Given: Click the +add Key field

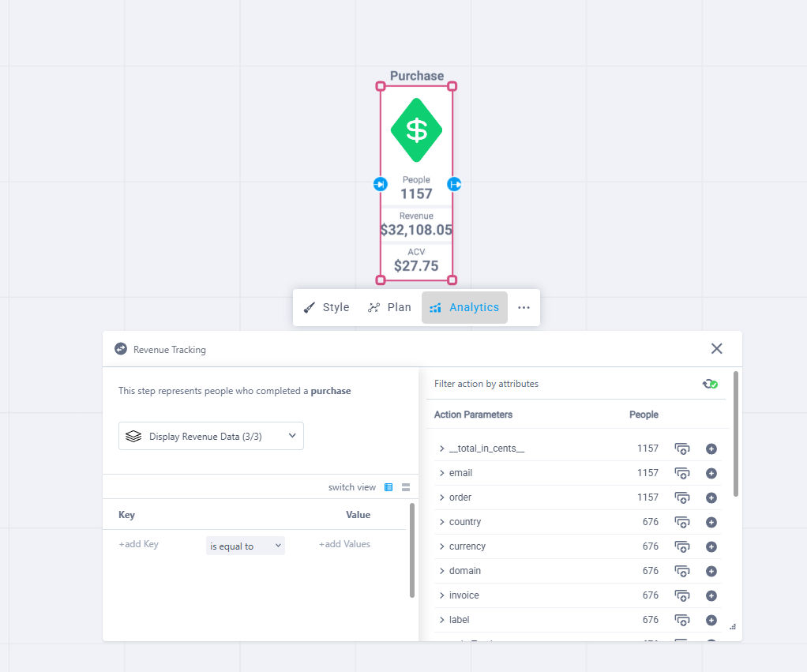Looking at the screenshot, I should click(x=138, y=544).
